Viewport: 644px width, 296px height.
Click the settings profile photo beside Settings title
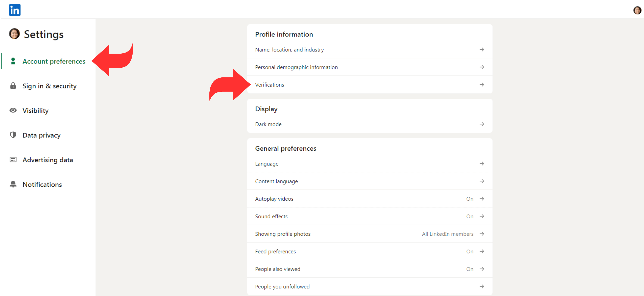coord(14,34)
